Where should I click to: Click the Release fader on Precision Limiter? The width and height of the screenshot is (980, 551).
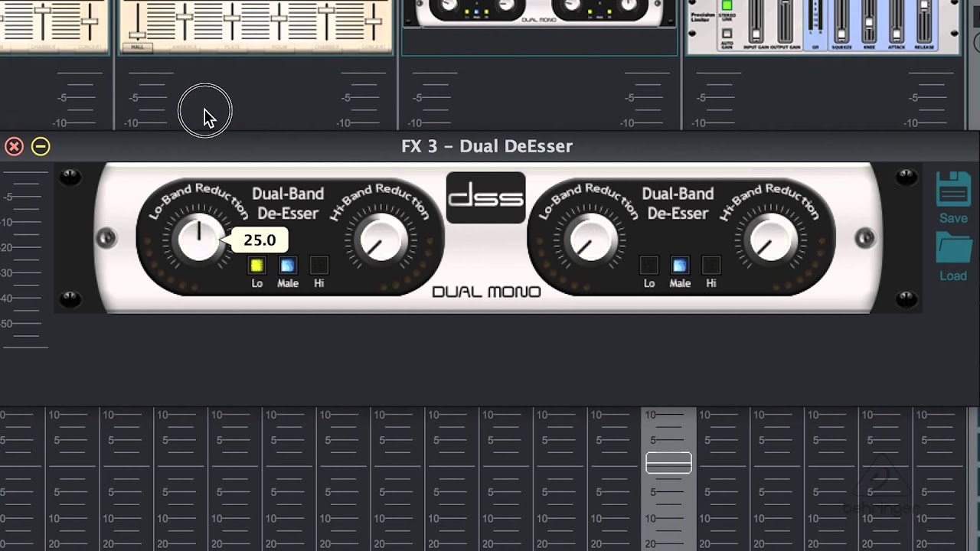pos(924,5)
